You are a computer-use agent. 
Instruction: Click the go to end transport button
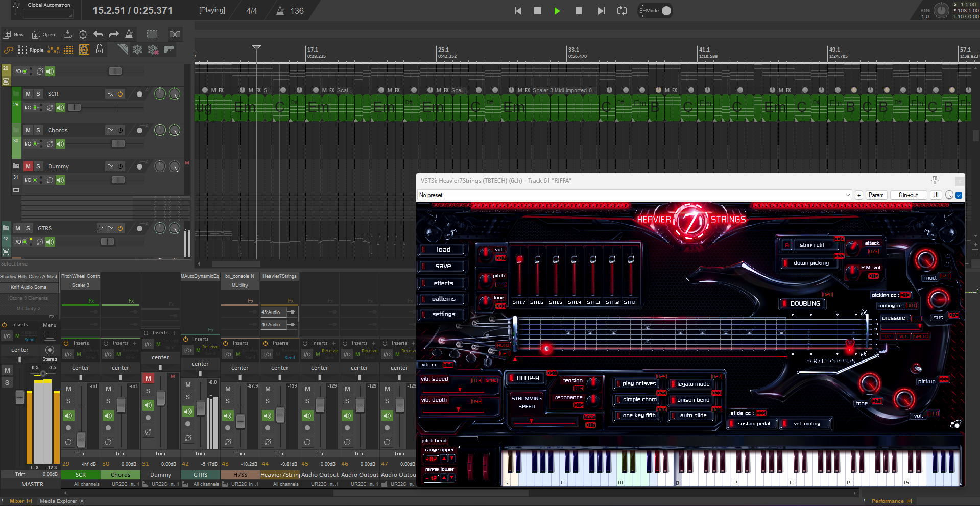pyautogui.click(x=601, y=11)
